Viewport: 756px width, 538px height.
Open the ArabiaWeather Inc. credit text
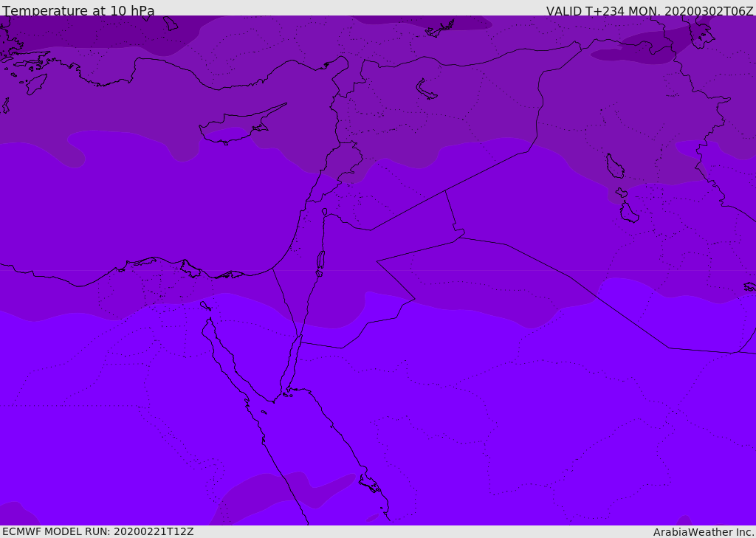pyautogui.click(x=704, y=531)
